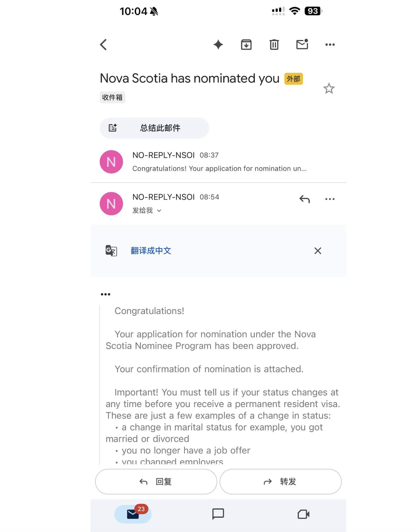This screenshot has width=417, height=532.
Task: Delete email using trash icon
Action: [274, 45]
